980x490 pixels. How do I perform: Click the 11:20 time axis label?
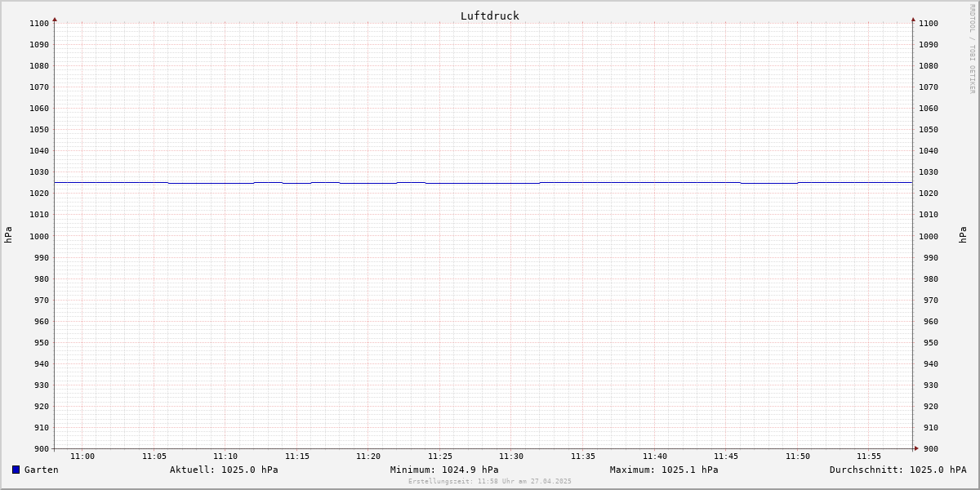tap(368, 456)
